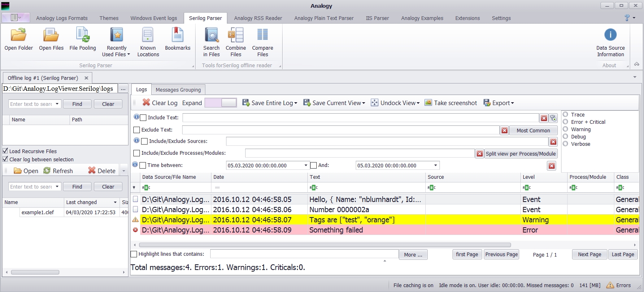Reset the Time between filter
Viewport: 644px width, 292px height.
552,166
